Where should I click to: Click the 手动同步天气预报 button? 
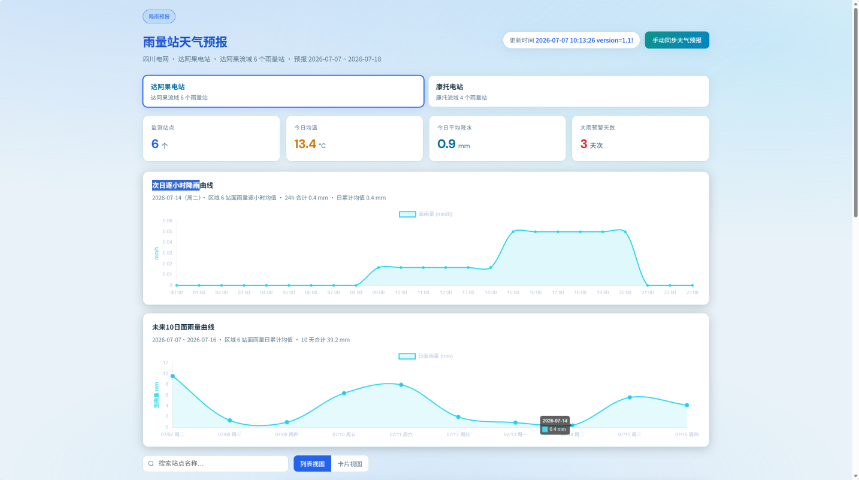click(677, 40)
